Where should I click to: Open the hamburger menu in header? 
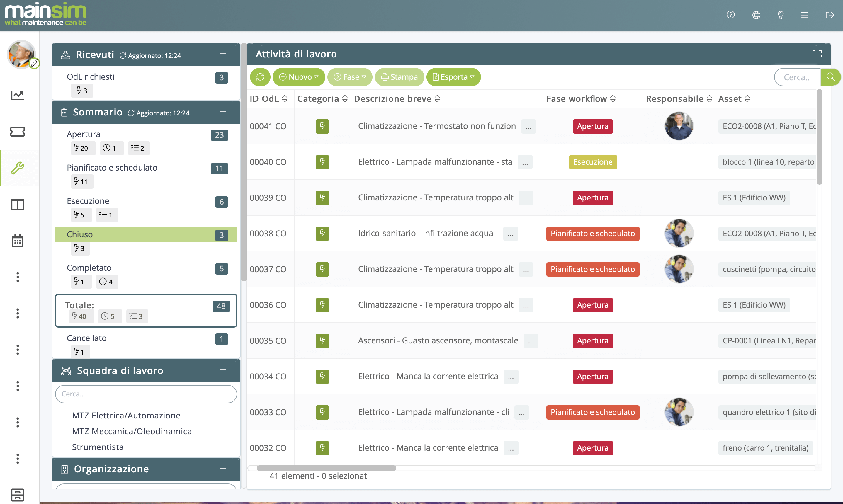804,15
